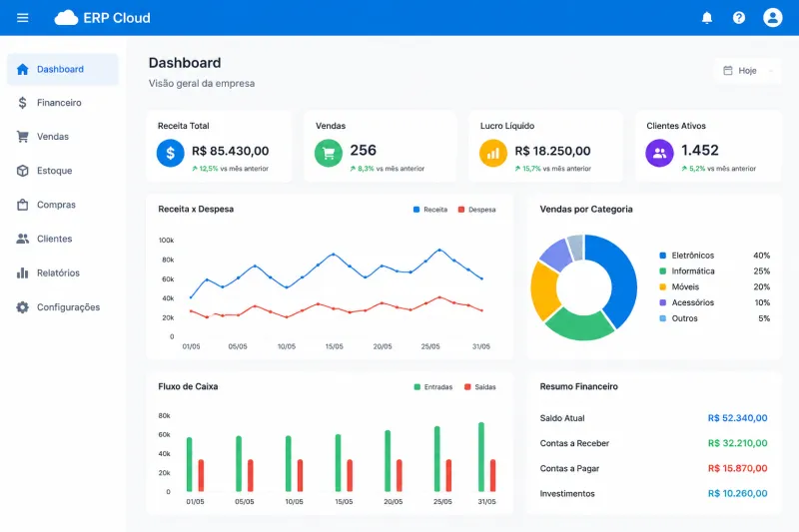Click the calendar icon beside Hoje
The height and width of the screenshot is (532, 799).
[728, 70]
